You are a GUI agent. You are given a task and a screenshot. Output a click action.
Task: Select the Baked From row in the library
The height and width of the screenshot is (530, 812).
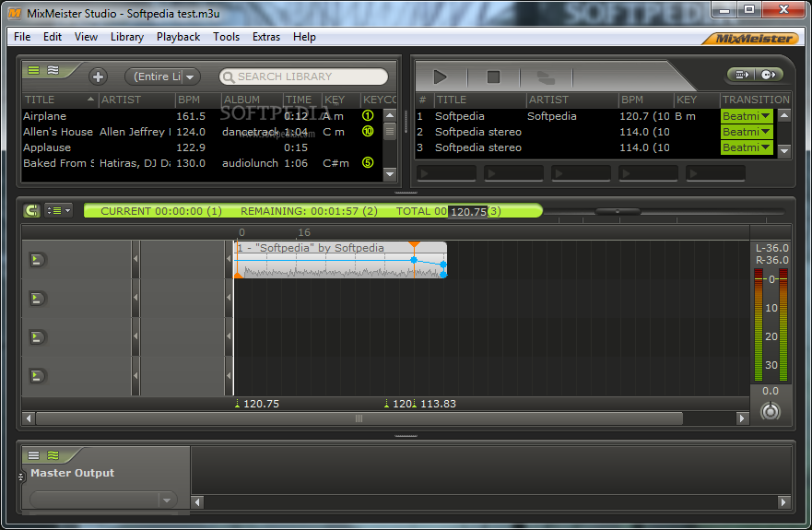[x=202, y=163]
